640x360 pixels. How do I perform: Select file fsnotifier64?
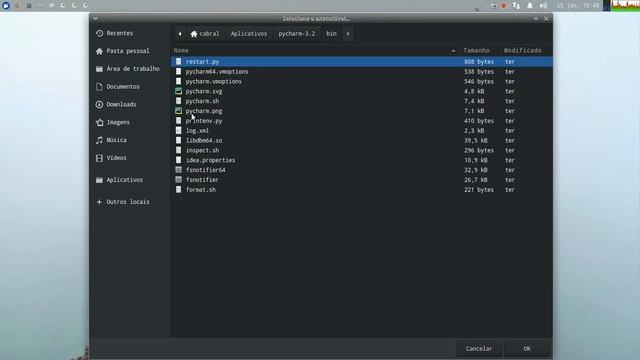click(362, 170)
